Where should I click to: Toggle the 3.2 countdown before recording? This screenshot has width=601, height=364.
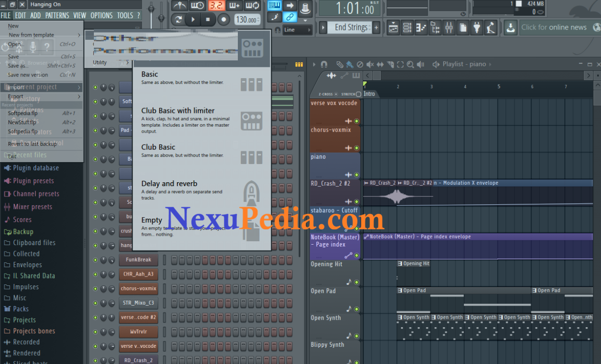(216, 6)
